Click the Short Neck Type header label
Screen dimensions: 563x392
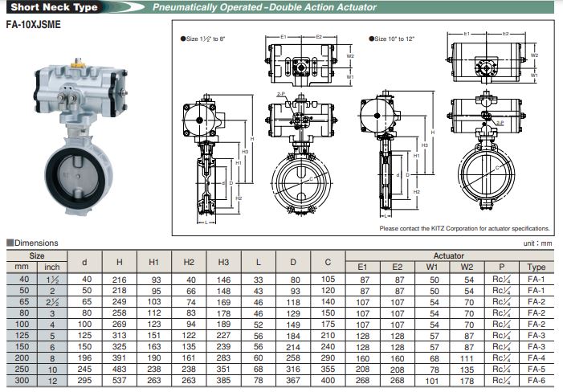click(x=54, y=7)
